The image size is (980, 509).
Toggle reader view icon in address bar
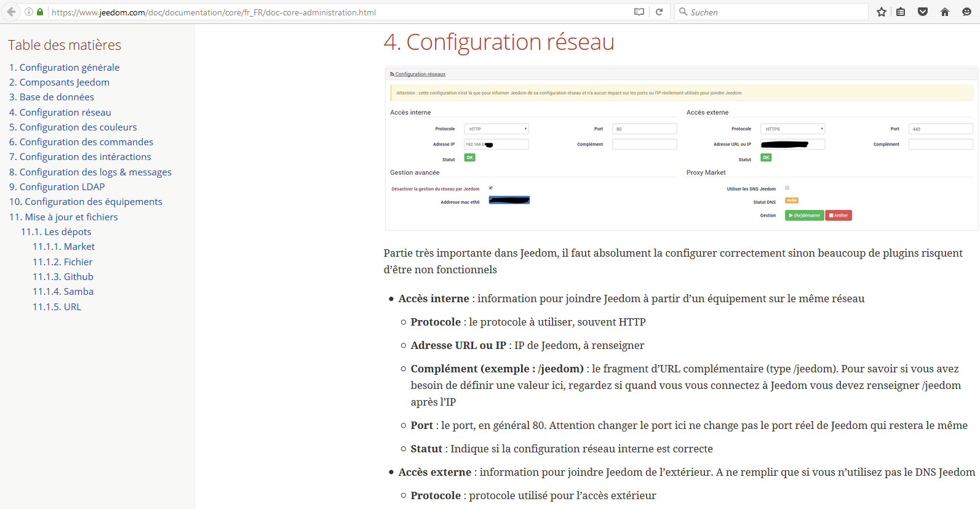[x=639, y=12]
